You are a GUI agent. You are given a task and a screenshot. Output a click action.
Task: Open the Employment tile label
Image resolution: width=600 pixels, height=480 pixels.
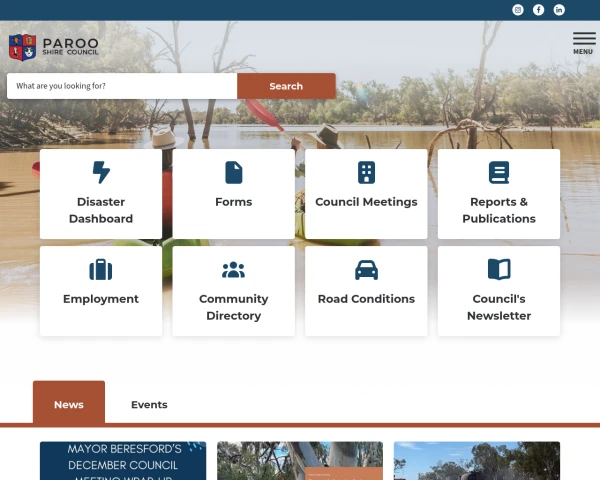101,299
